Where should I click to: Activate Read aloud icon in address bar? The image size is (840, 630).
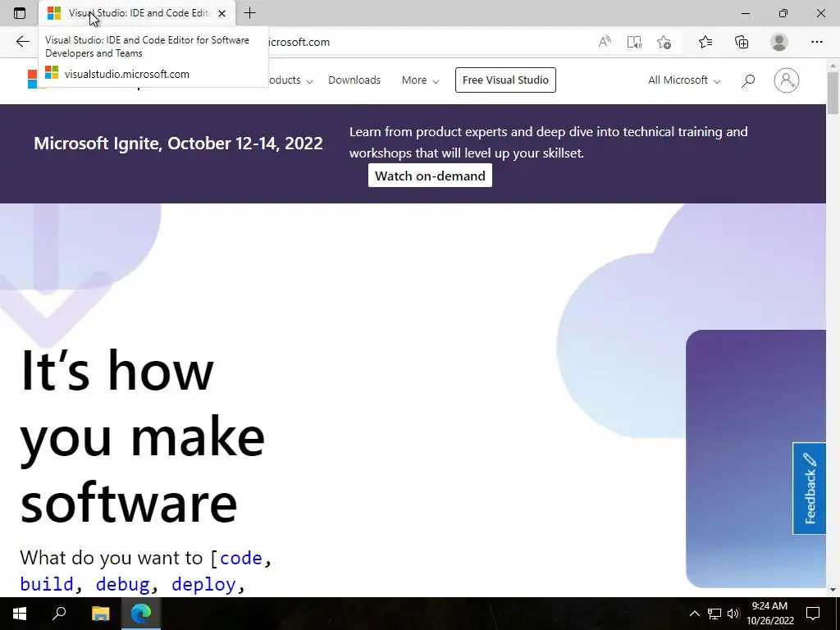click(x=605, y=42)
